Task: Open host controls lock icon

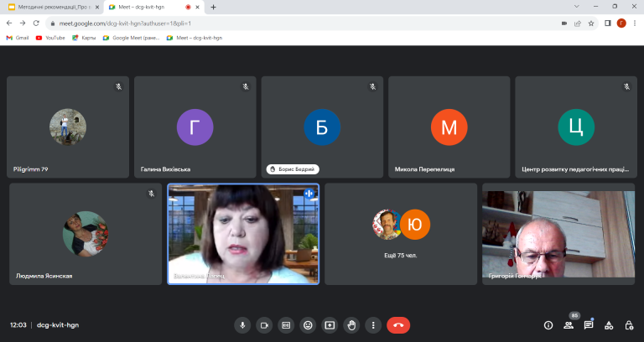Action: pos(629,325)
